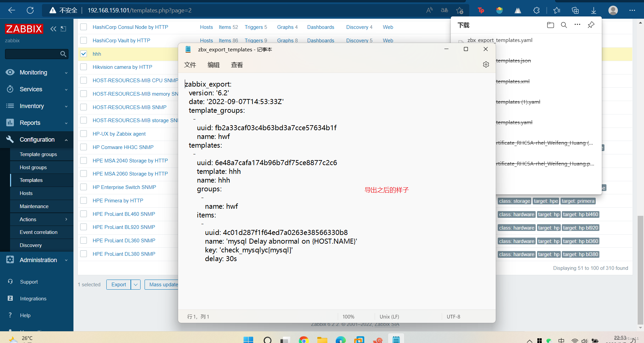Expand the Inventory menu section
The image size is (644, 343).
(x=37, y=106)
